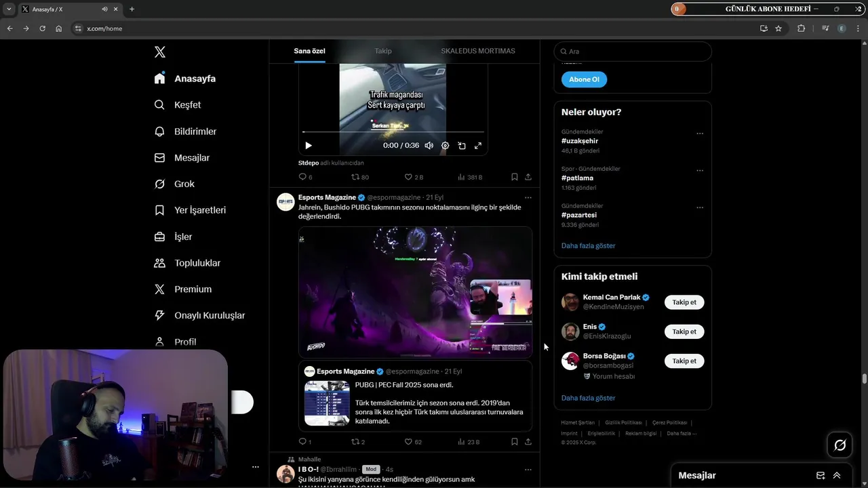868x488 pixels.
Task: Show more under Neler oluyor
Action: 589,246
